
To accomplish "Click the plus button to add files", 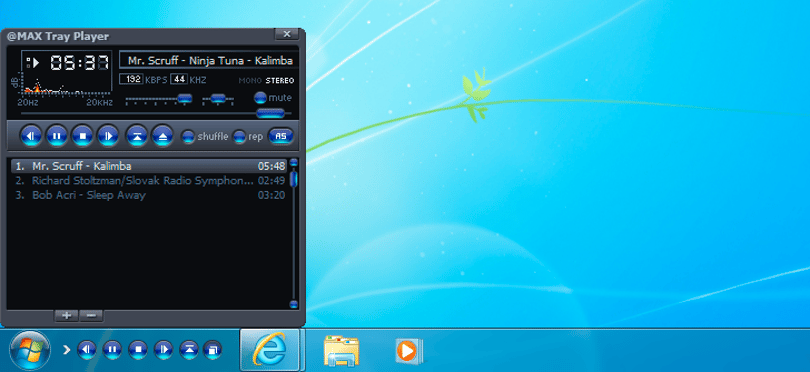I will click(x=67, y=315).
